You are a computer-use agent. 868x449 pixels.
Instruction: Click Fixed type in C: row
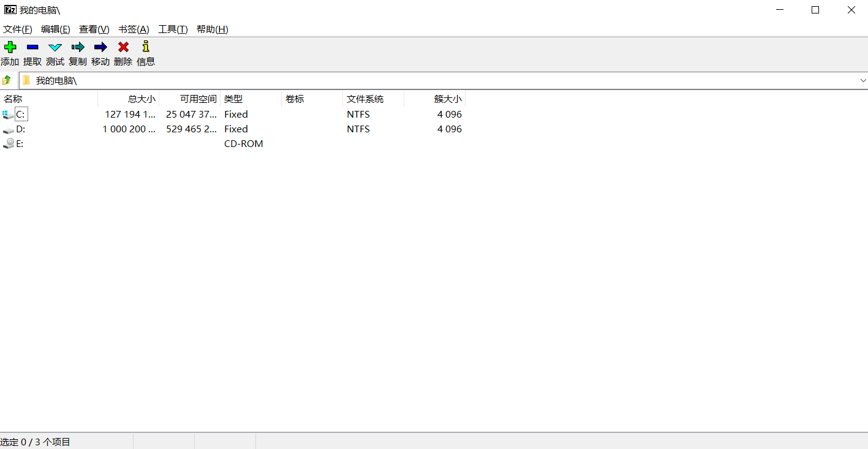236,115
